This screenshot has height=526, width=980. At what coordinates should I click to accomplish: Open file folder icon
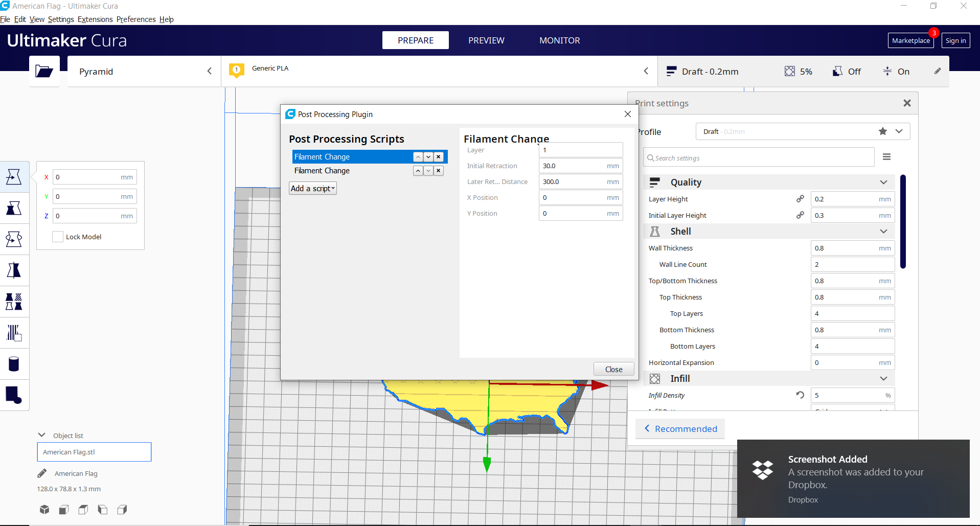coord(44,71)
